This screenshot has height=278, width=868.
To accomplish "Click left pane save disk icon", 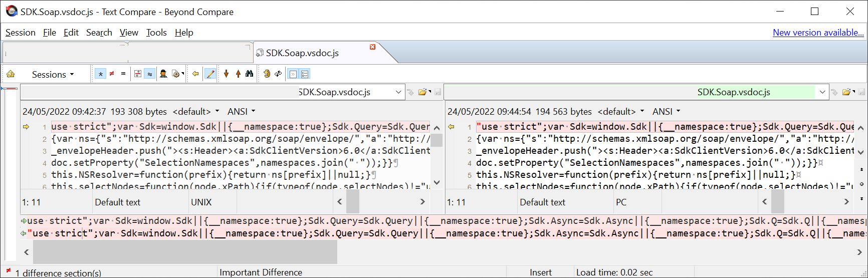I will point(438,92).
